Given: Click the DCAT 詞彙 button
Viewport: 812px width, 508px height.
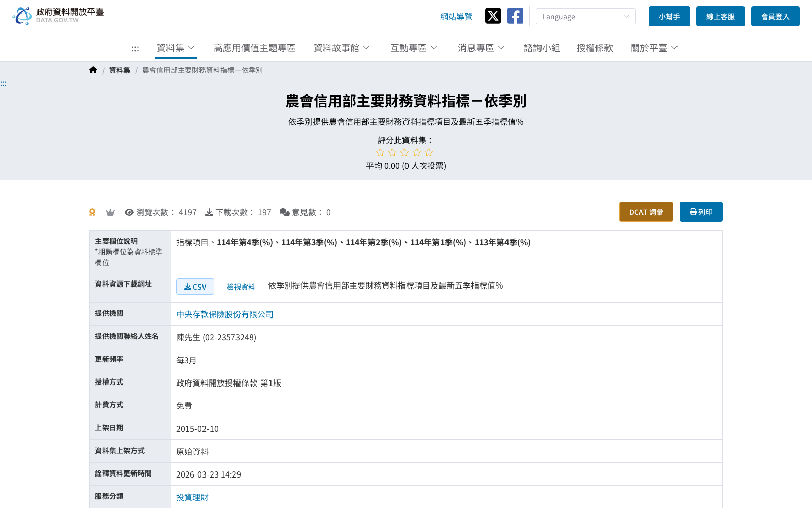Looking at the screenshot, I should point(646,212).
